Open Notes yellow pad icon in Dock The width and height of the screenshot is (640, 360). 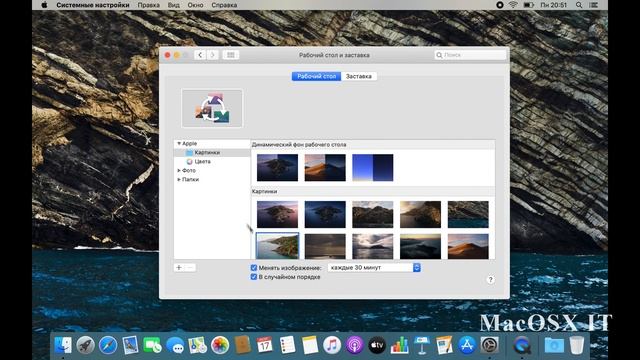tap(310, 345)
